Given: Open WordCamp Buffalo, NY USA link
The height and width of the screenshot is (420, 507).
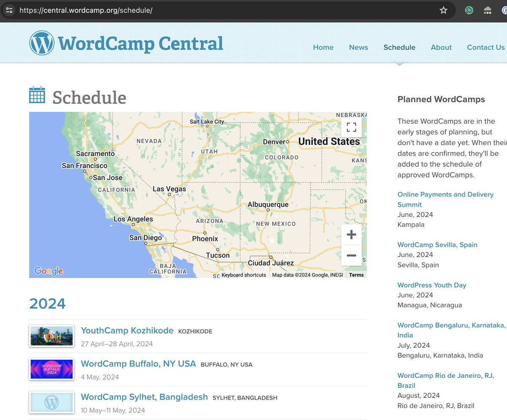Looking at the screenshot, I should (x=139, y=363).
